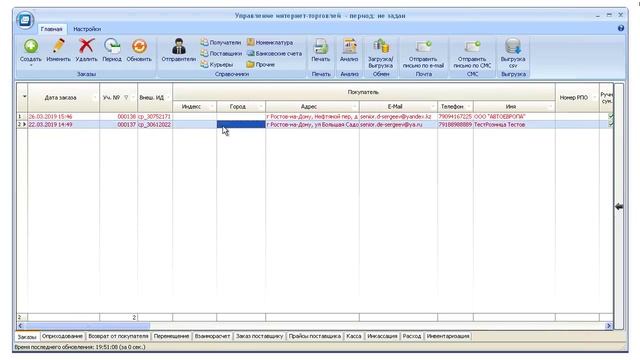640x360 pixels.
Task: Open the Расход bottom tab
Action: [x=411, y=336]
